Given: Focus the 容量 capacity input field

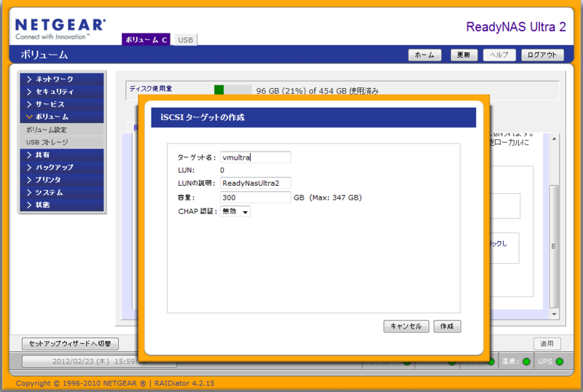Looking at the screenshot, I should 255,197.
